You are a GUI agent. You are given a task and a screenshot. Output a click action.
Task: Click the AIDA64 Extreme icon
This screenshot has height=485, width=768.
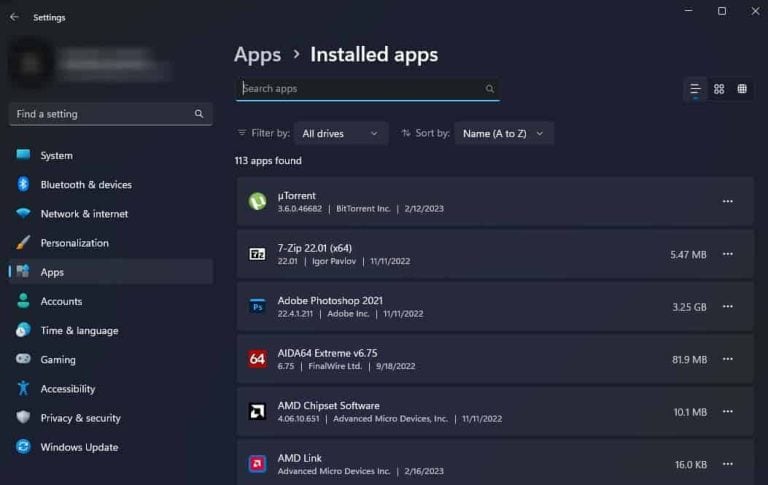pos(257,359)
